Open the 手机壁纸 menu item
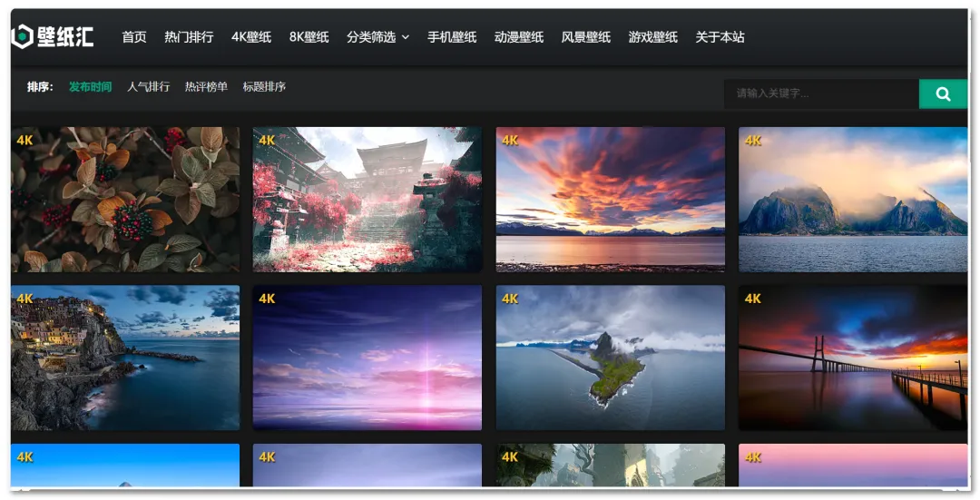The image size is (980, 500). [452, 37]
